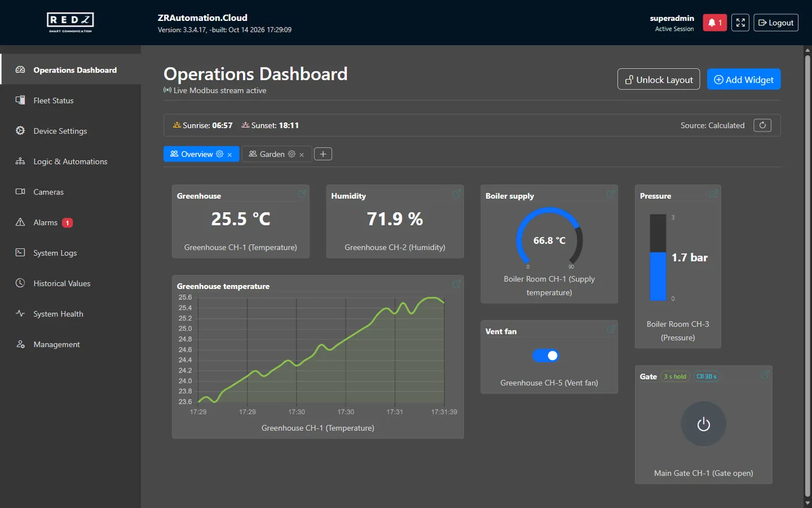Add a new widget
This screenshot has height=508, width=812.
pos(744,80)
